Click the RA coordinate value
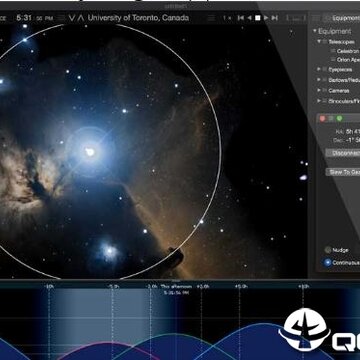Viewport: 360px width, 360px height. (353, 131)
